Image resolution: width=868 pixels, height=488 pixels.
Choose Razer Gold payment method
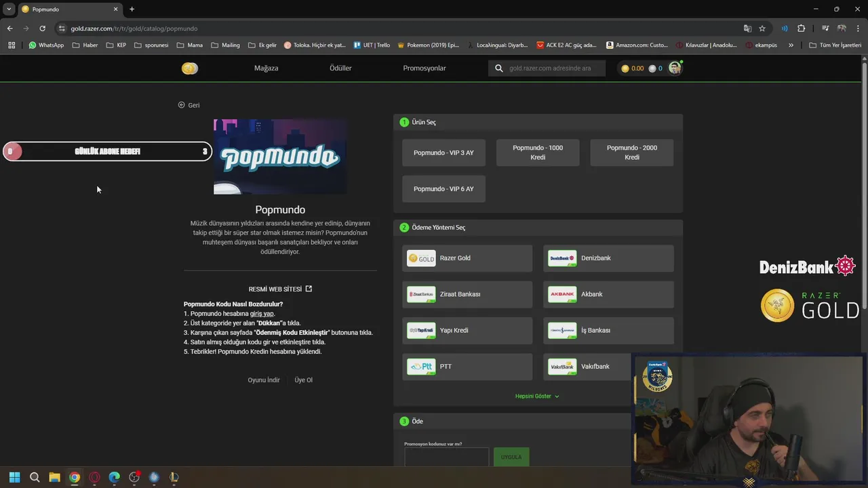(467, 258)
